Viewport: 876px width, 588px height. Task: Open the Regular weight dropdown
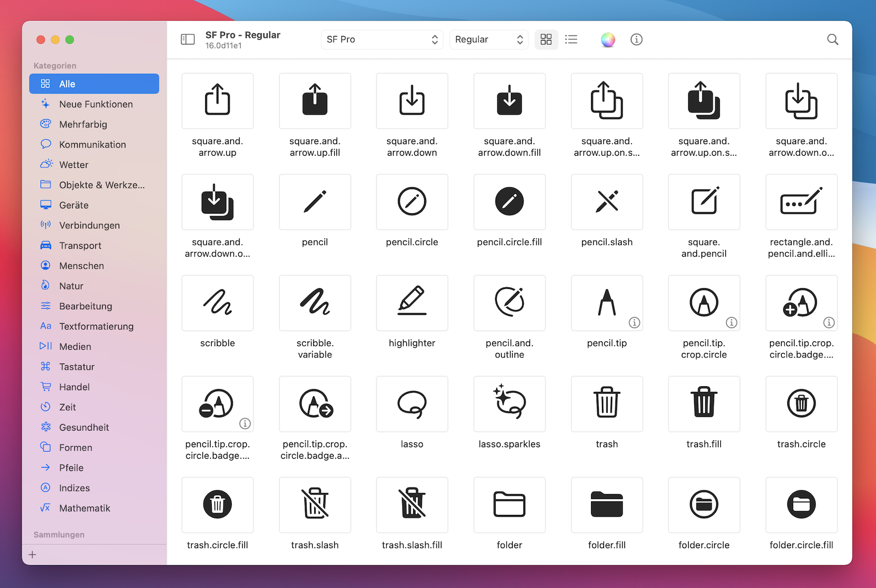488,39
